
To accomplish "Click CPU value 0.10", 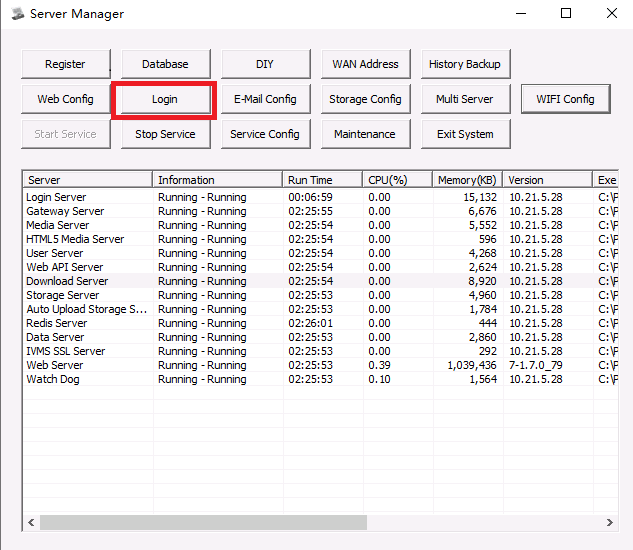I will point(379,379).
